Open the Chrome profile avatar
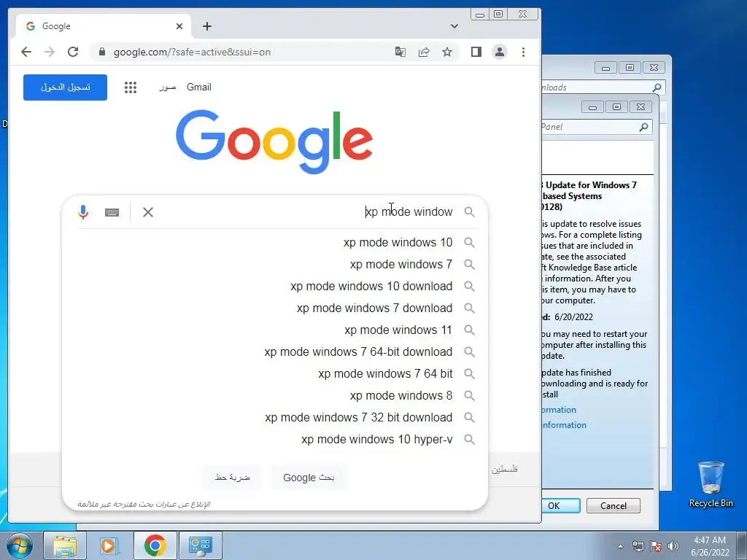Screen dimensions: 747x560 [x=500, y=52]
